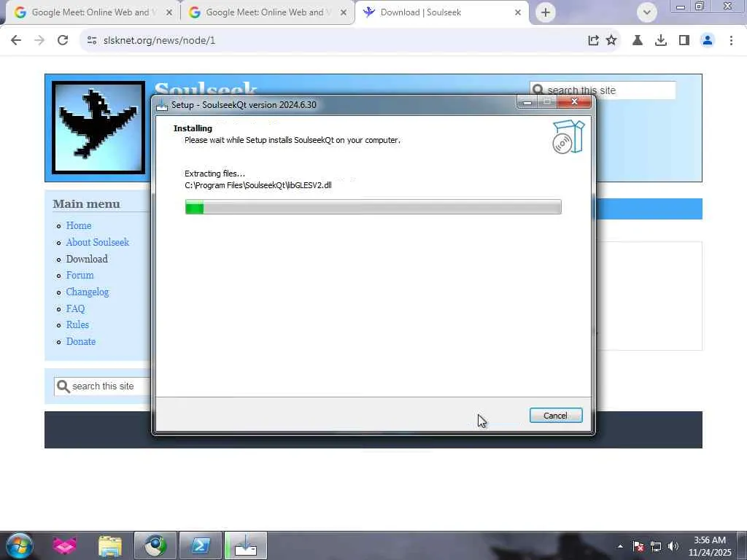Open the Chrome three-dot menu
747x560 pixels.
coord(731,41)
